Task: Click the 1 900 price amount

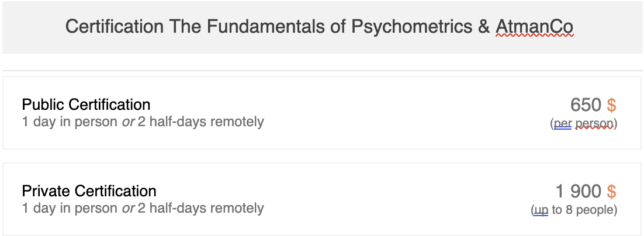Action: (579, 192)
